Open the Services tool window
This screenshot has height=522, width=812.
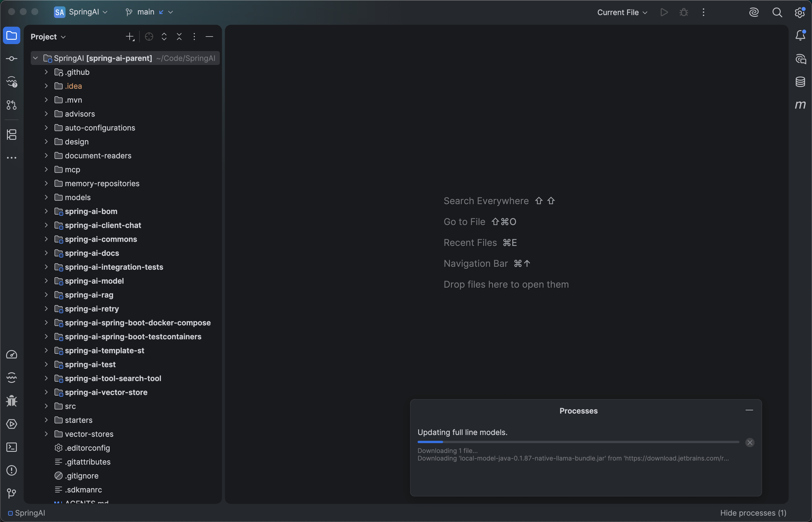[x=12, y=424]
